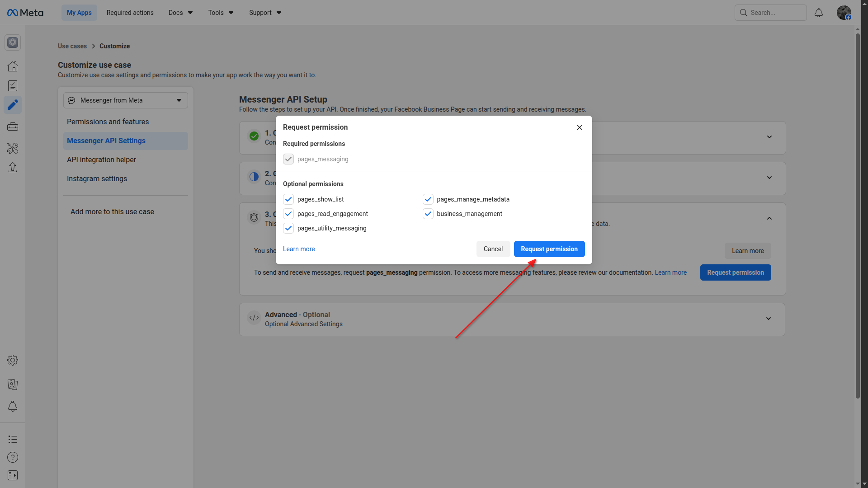The width and height of the screenshot is (868, 488).
Task: Open app settings gear icon in sidebar
Action: [x=13, y=360]
